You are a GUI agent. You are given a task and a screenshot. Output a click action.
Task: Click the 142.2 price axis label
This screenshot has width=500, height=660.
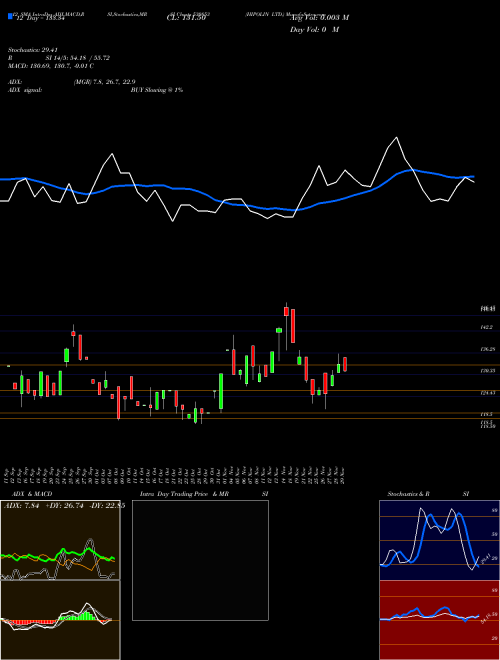[x=486, y=327]
